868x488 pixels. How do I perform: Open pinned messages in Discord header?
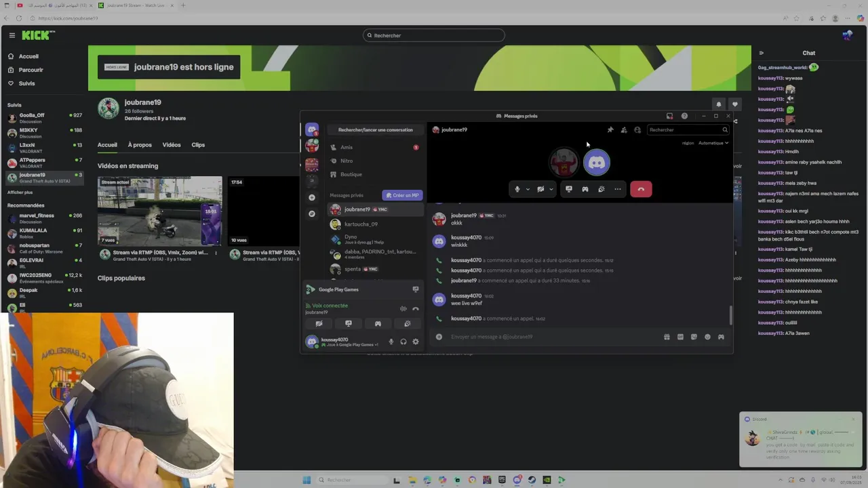(610, 129)
